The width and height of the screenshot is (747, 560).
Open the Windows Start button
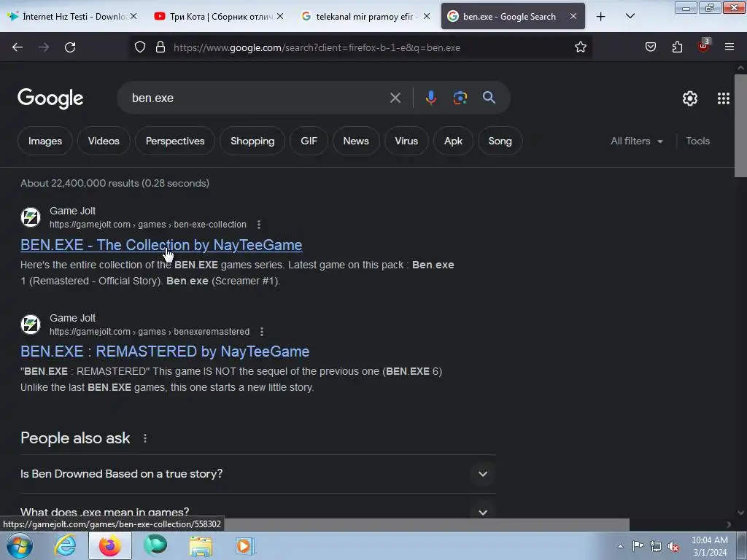click(x=20, y=545)
